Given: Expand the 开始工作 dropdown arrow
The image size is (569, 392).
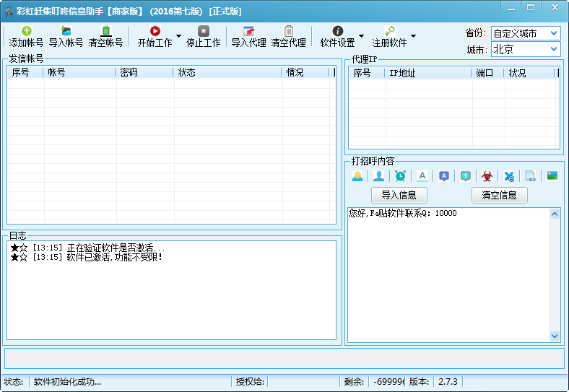Looking at the screenshot, I should (179, 35).
